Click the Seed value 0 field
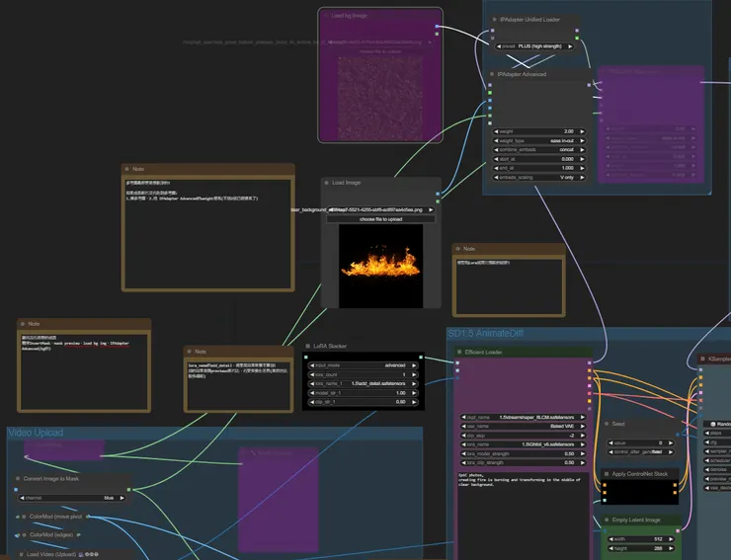This screenshot has width=731, height=560. 641,442
